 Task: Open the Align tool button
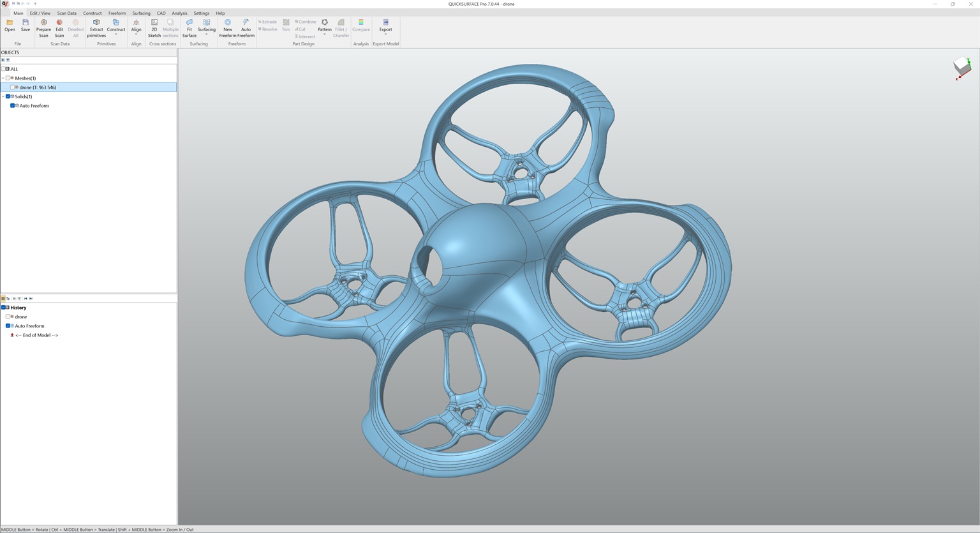point(136,23)
